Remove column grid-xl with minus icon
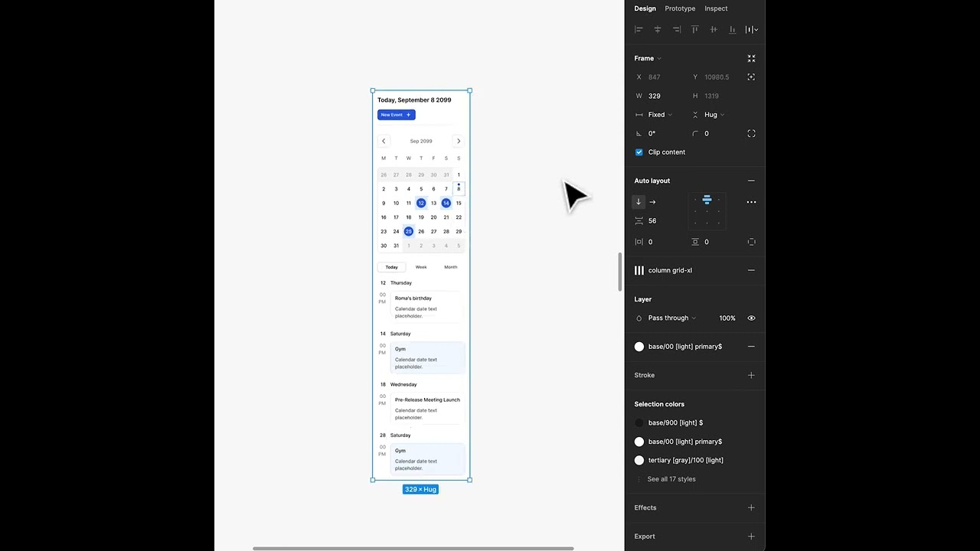The width and height of the screenshot is (980, 551). [x=751, y=270]
